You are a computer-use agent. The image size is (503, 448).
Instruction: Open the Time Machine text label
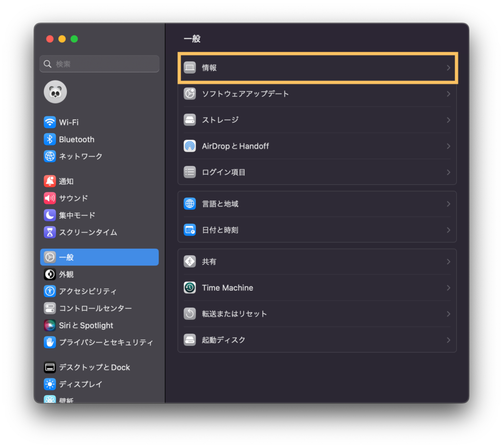[227, 288]
